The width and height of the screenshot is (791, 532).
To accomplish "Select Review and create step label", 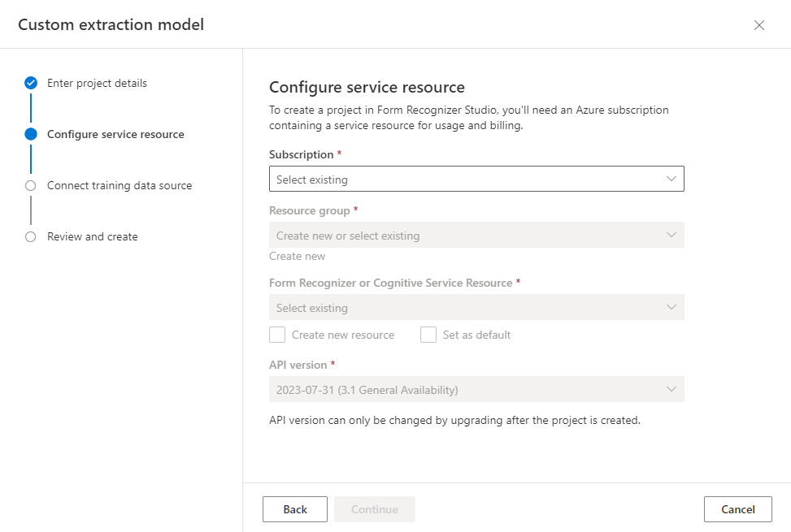I will tap(93, 237).
